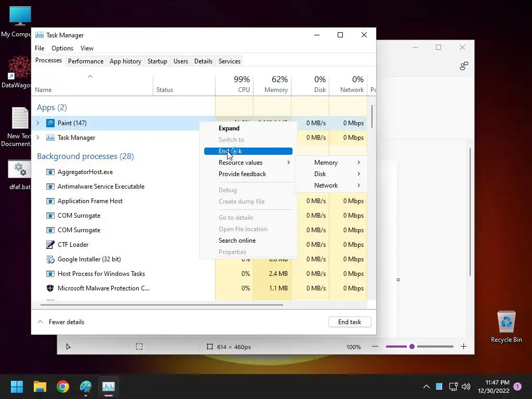Choose End task in the context menu

pos(248,151)
